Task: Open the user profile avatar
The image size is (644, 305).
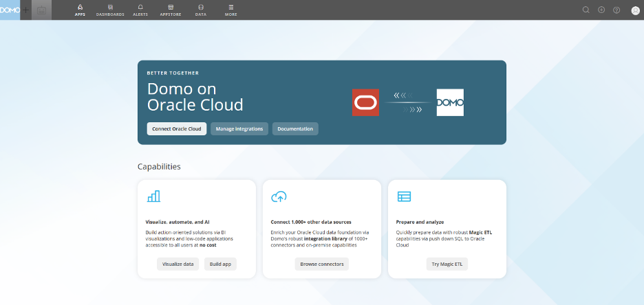Action: 635,10
